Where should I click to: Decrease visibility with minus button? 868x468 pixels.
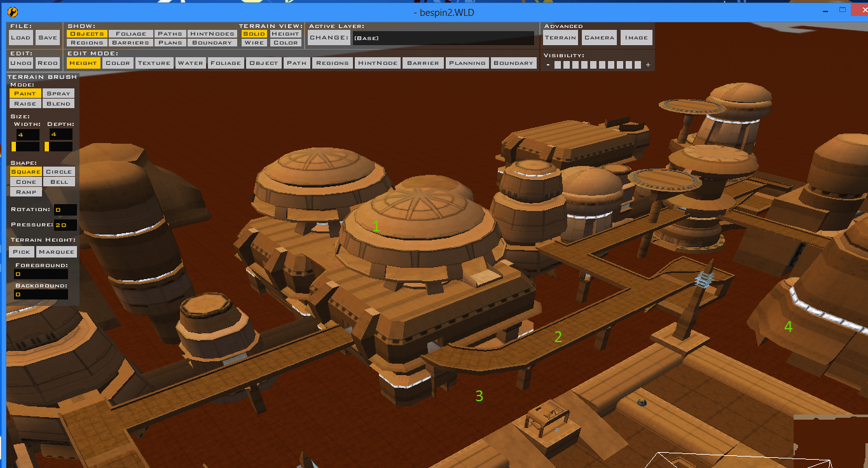(548, 65)
